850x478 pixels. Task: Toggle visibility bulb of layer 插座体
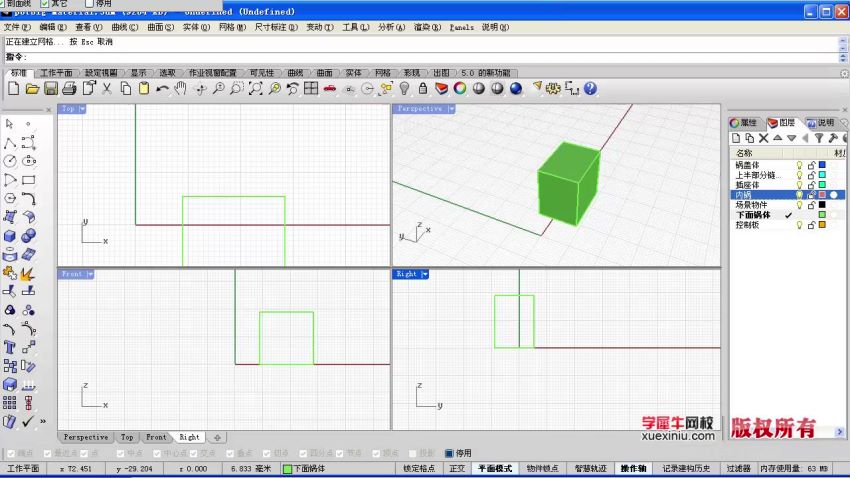[x=799, y=185]
